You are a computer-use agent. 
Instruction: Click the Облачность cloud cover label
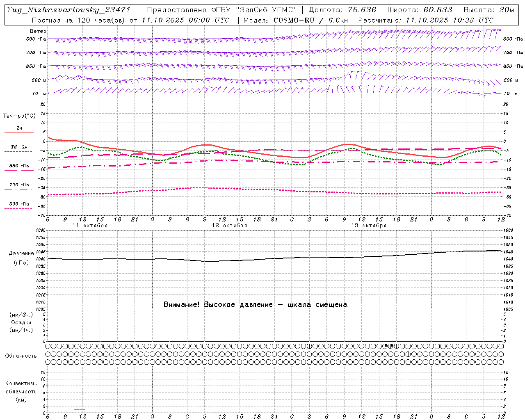click(21, 356)
